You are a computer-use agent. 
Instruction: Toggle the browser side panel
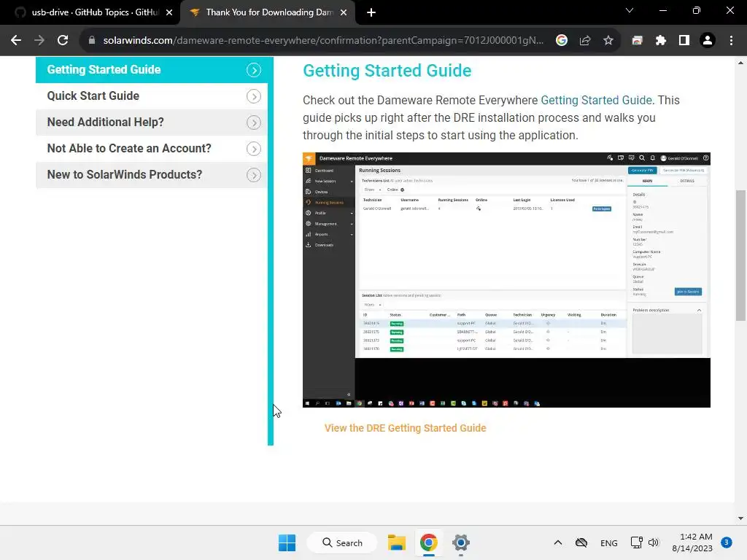coord(684,41)
